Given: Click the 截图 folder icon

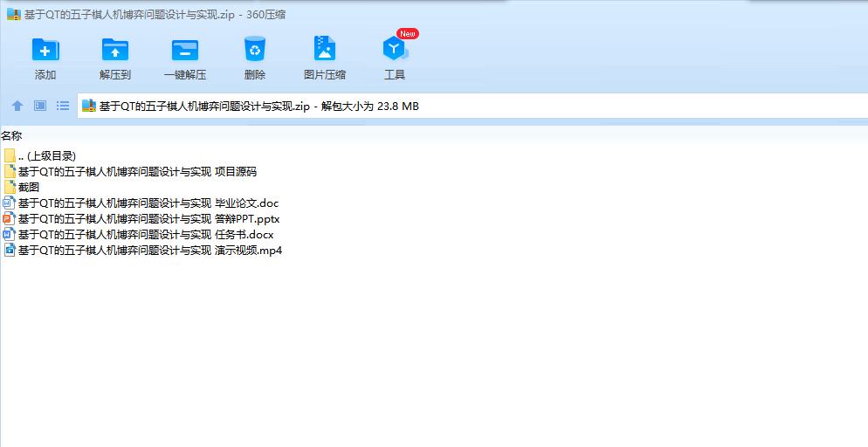Looking at the screenshot, I should pos(10,187).
